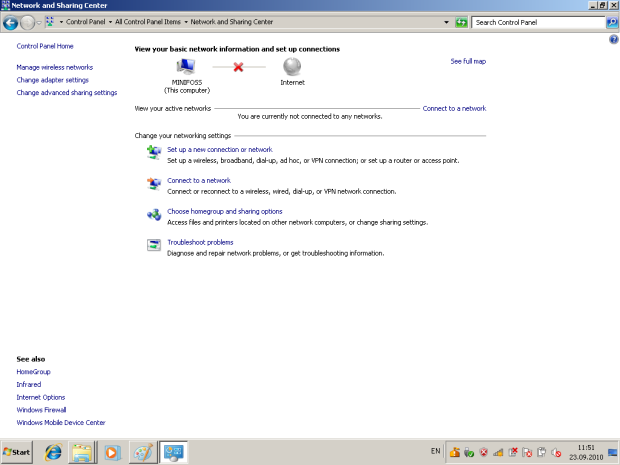Click the EN language indicator
The height and width of the screenshot is (465, 620).
click(435, 451)
